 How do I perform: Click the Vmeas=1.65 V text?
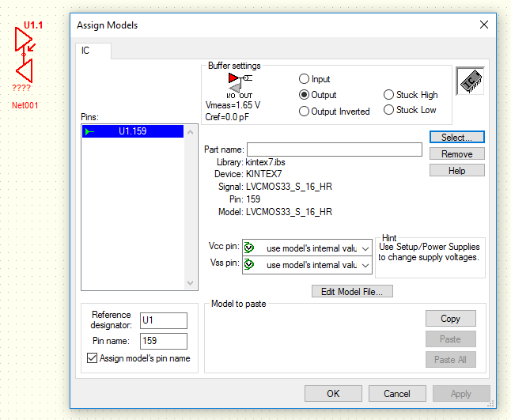pyautogui.click(x=233, y=105)
